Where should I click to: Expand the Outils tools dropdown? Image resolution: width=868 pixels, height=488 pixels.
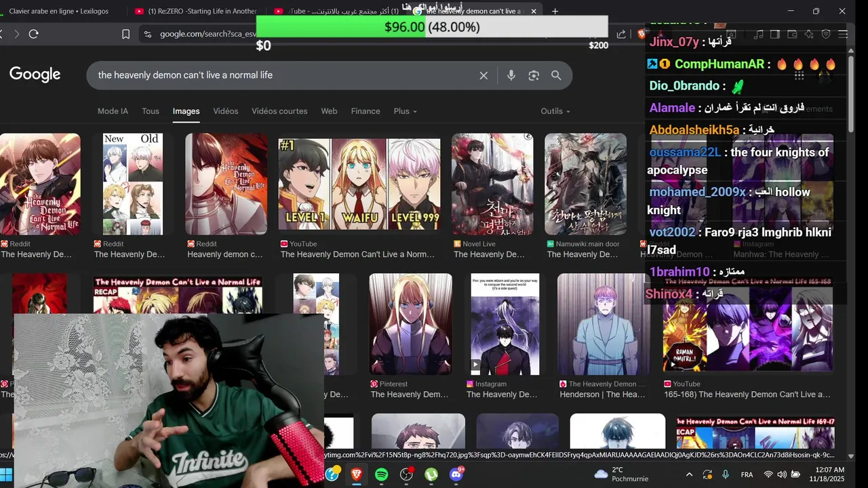555,111
